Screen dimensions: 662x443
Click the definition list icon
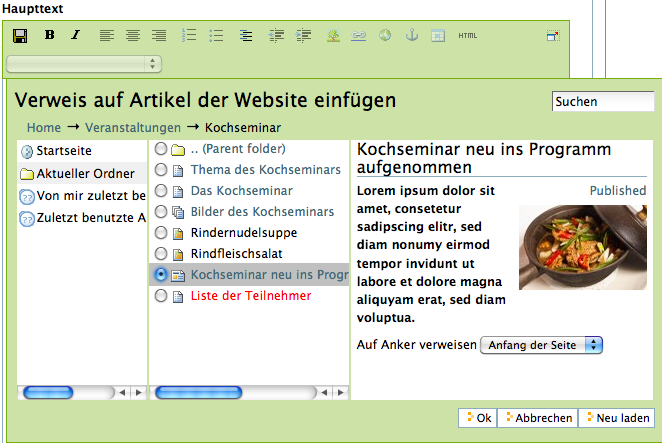pyautogui.click(x=246, y=35)
